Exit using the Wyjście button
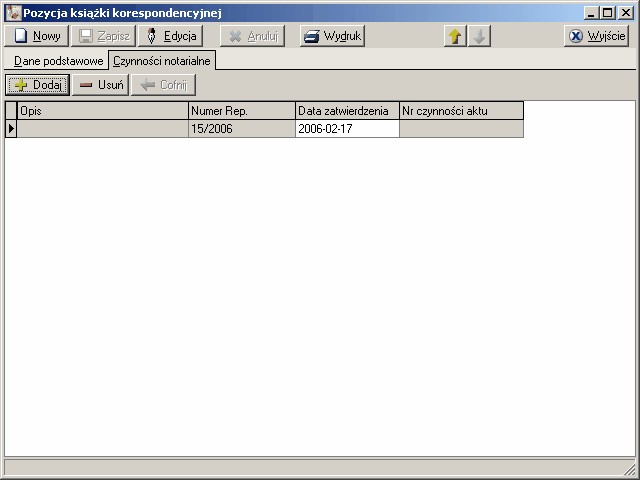The width and height of the screenshot is (640, 480). click(596, 36)
